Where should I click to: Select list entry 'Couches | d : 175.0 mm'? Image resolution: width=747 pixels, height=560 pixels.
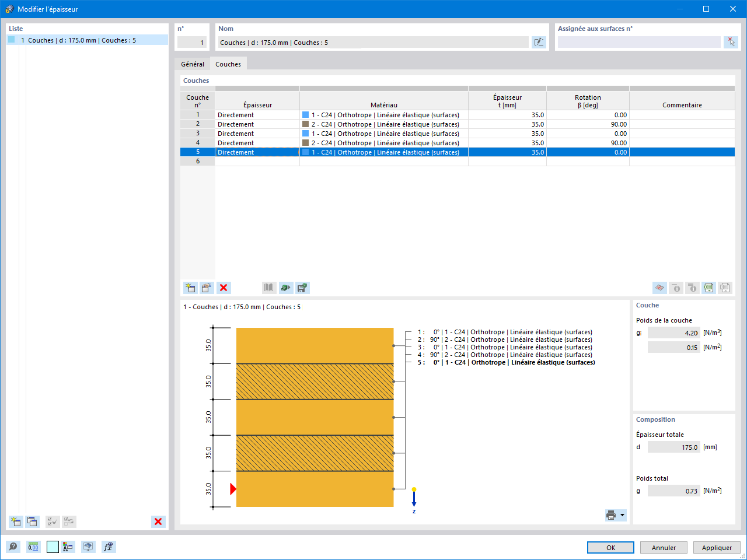(87, 40)
